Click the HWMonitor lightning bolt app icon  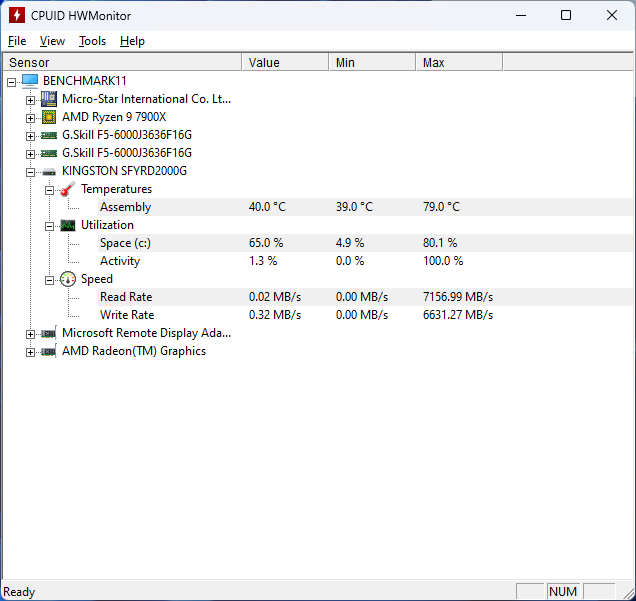pos(17,15)
